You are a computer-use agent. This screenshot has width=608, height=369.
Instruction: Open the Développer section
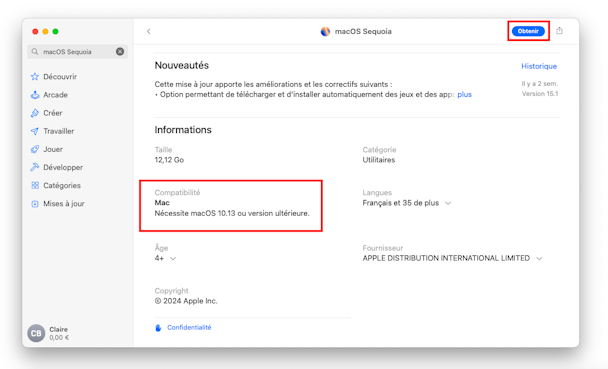(63, 167)
